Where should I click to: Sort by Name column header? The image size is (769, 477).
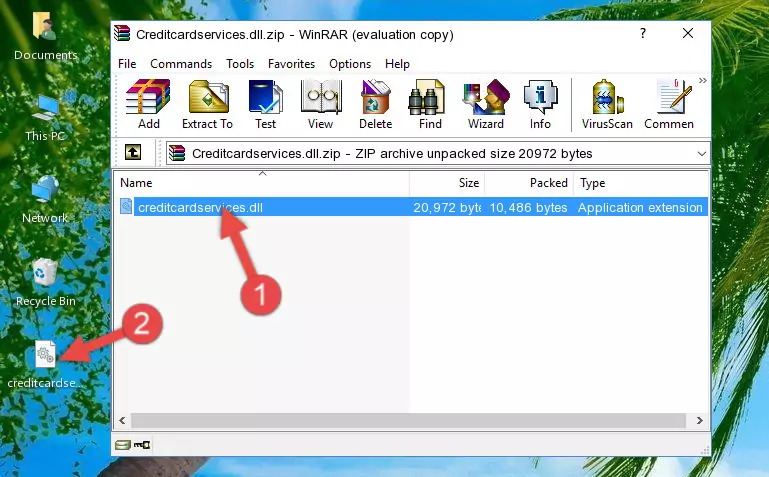point(262,183)
